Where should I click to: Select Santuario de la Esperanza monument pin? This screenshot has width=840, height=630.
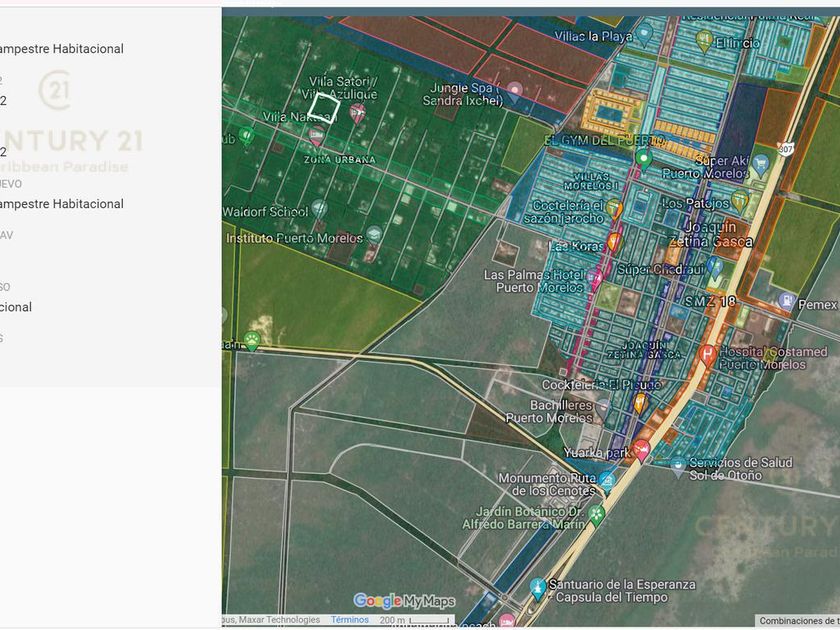[x=537, y=588]
